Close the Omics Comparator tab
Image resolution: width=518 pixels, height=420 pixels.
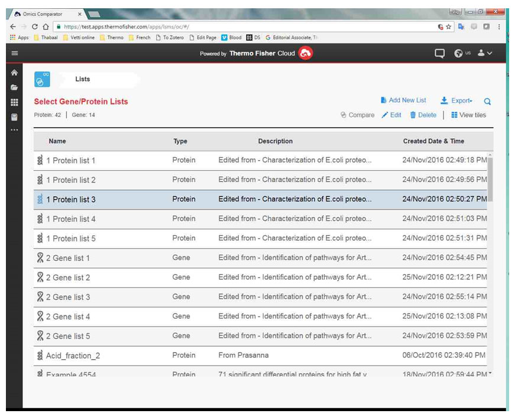click(x=80, y=14)
